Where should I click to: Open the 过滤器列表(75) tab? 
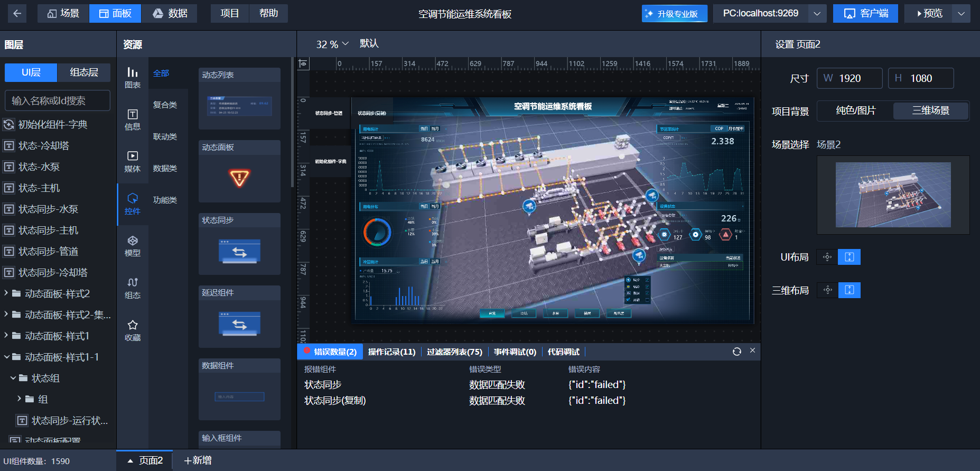click(454, 352)
